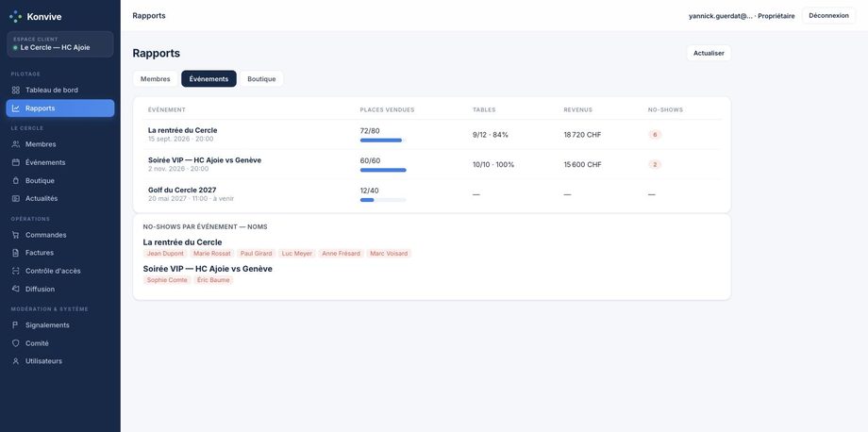
Task: Click the 9/12 · 84% tables value
Action: coord(491,135)
